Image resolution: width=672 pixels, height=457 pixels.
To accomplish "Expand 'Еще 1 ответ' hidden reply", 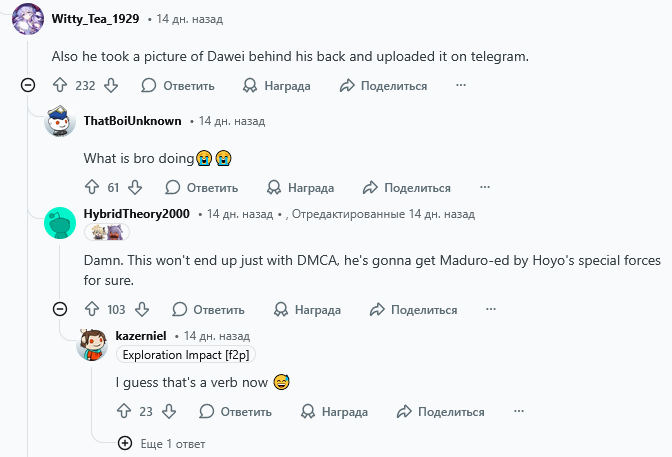I will click(162, 442).
